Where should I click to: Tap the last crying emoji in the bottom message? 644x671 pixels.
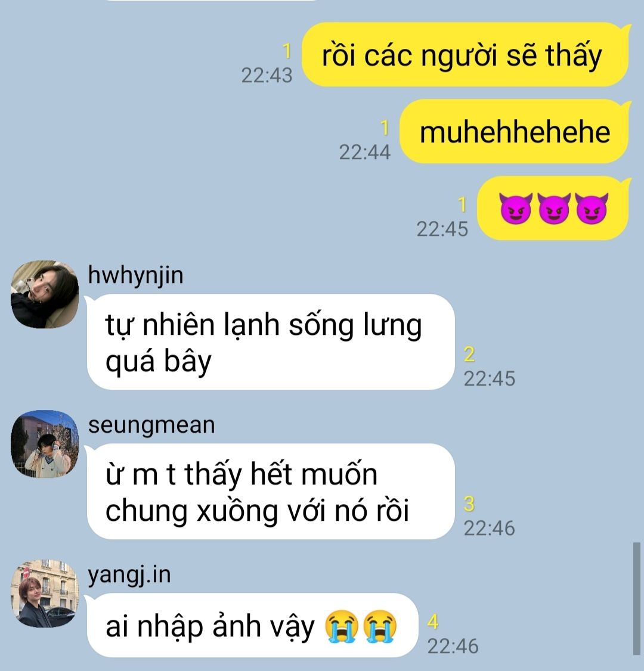coord(380,626)
